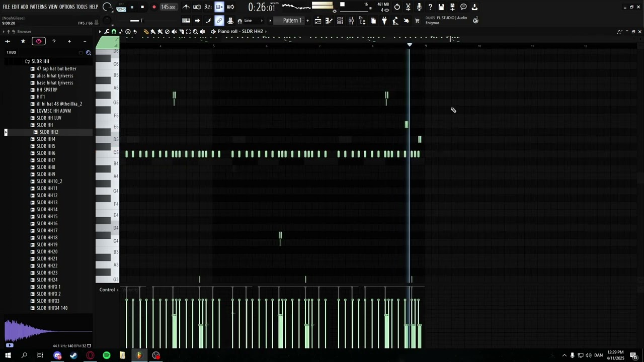The image size is (644, 362).
Task: Click the record button
Action: 154,7
